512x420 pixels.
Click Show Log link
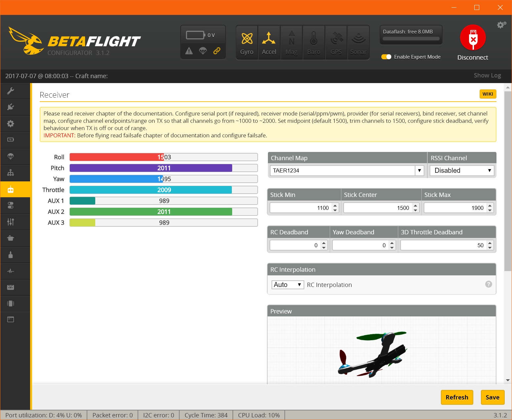click(x=487, y=75)
